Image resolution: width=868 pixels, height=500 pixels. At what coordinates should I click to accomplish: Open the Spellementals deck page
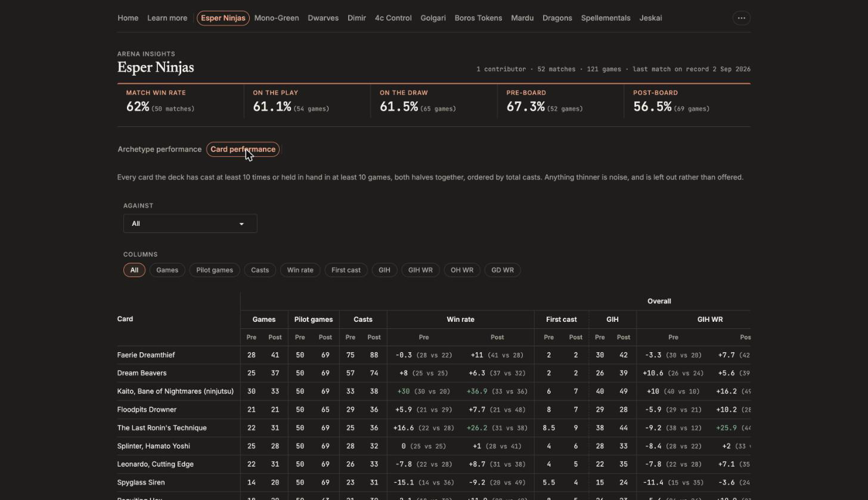[606, 18]
